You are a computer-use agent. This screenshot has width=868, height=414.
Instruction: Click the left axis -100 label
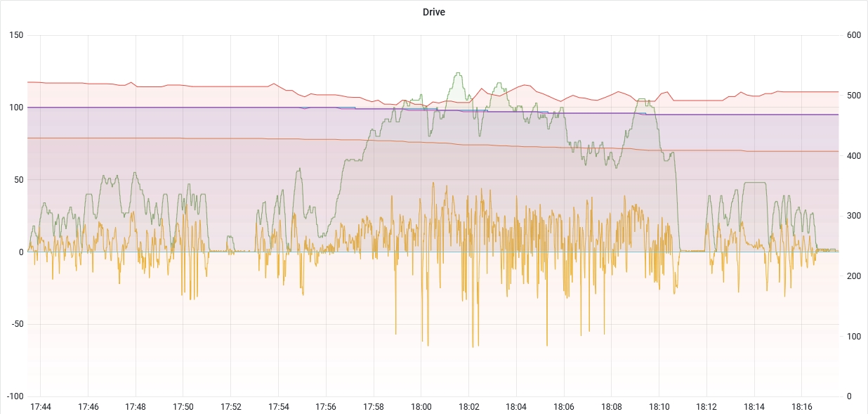[x=13, y=396]
